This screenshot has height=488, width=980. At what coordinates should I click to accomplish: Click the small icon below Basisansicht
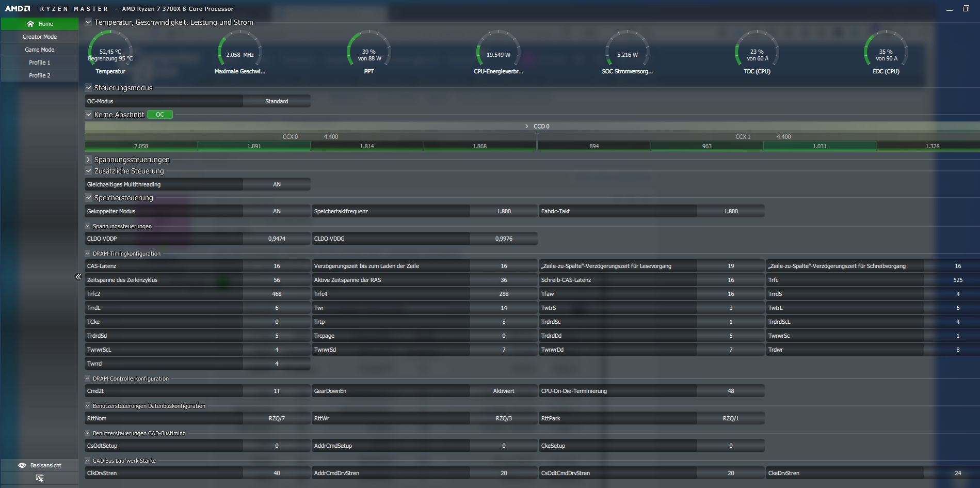[x=40, y=478]
